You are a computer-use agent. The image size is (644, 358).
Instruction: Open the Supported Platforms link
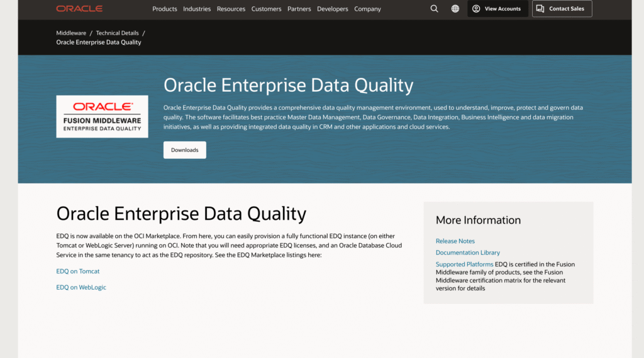point(465,264)
